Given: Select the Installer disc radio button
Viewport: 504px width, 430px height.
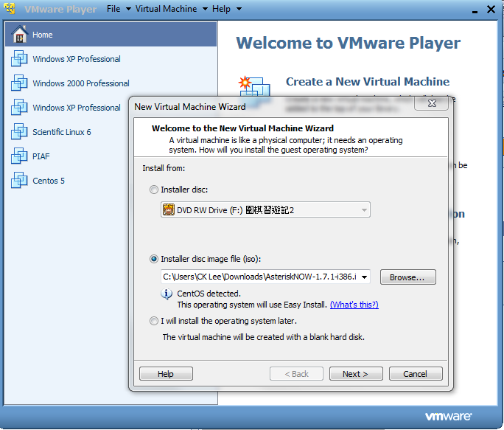Looking at the screenshot, I should (154, 190).
